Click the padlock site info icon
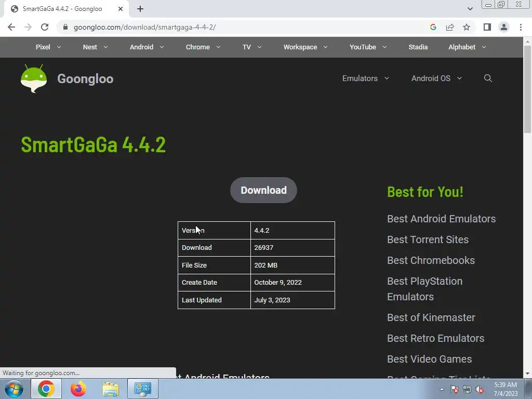Image resolution: width=532 pixels, height=399 pixels. [65, 27]
